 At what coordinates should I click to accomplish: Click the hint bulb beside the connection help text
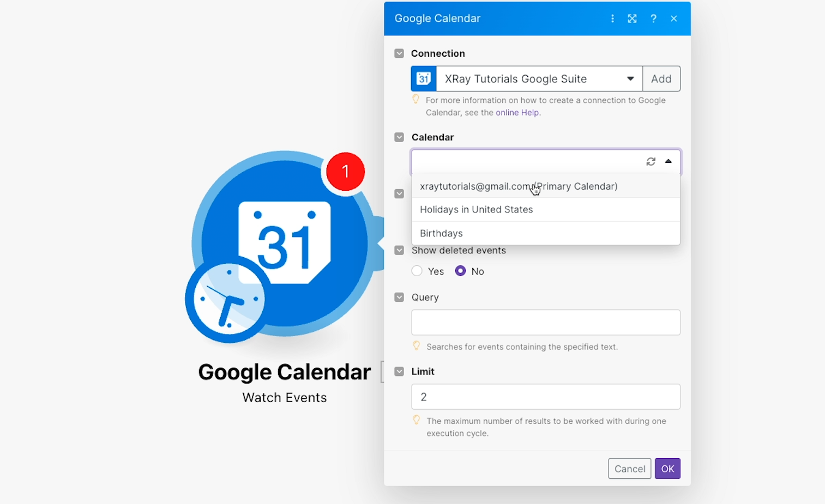pos(415,99)
